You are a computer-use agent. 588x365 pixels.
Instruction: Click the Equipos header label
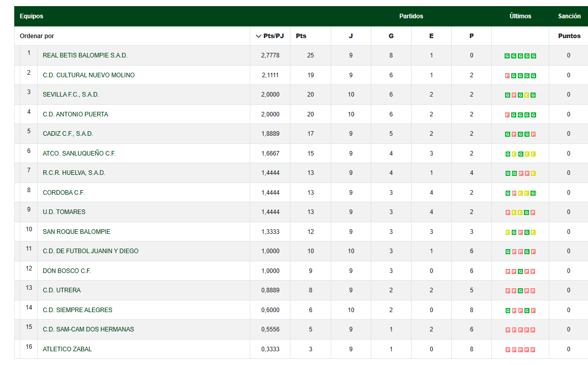click(32, 16)
